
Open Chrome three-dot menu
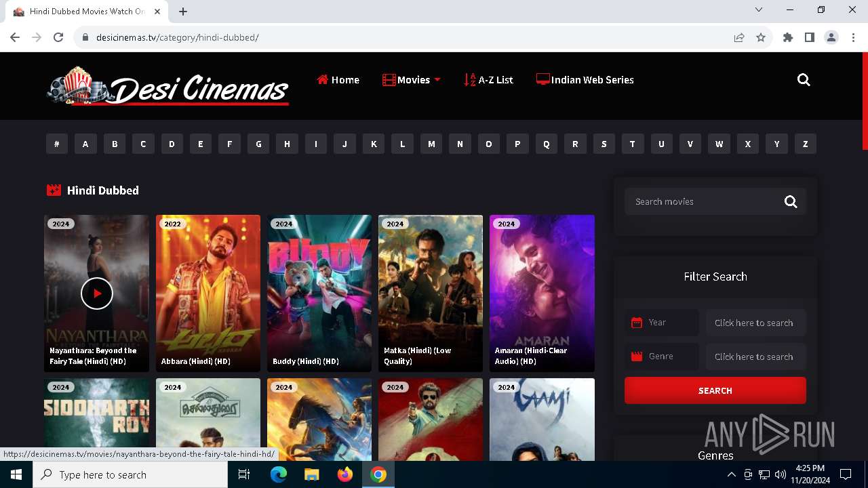pos(853,37)
